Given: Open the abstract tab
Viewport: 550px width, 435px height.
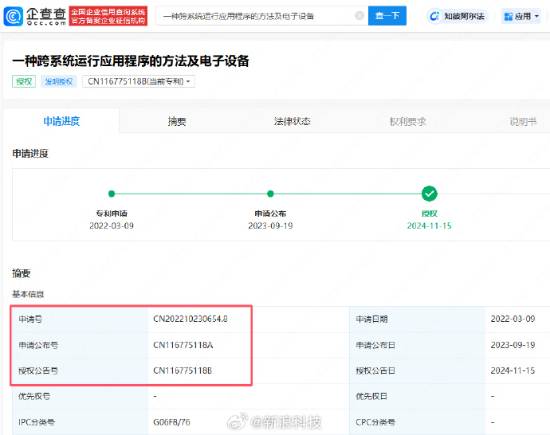Looking at the screenshot, I should coord(176,121).
